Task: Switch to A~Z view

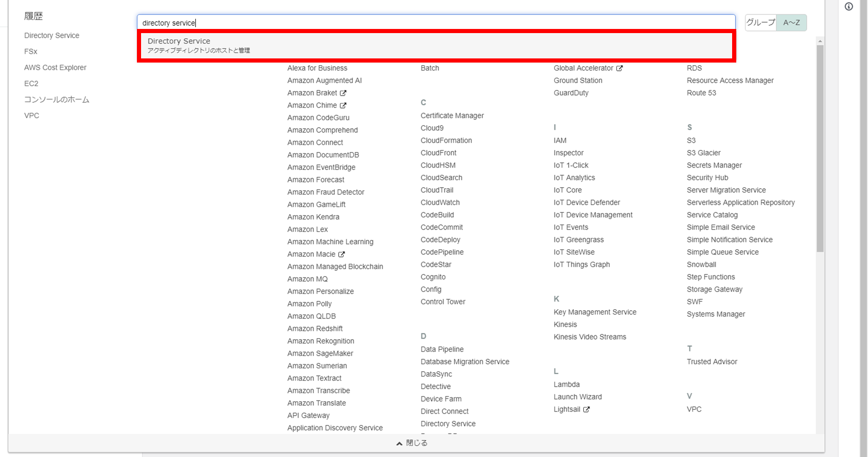Action: point(792,22)
